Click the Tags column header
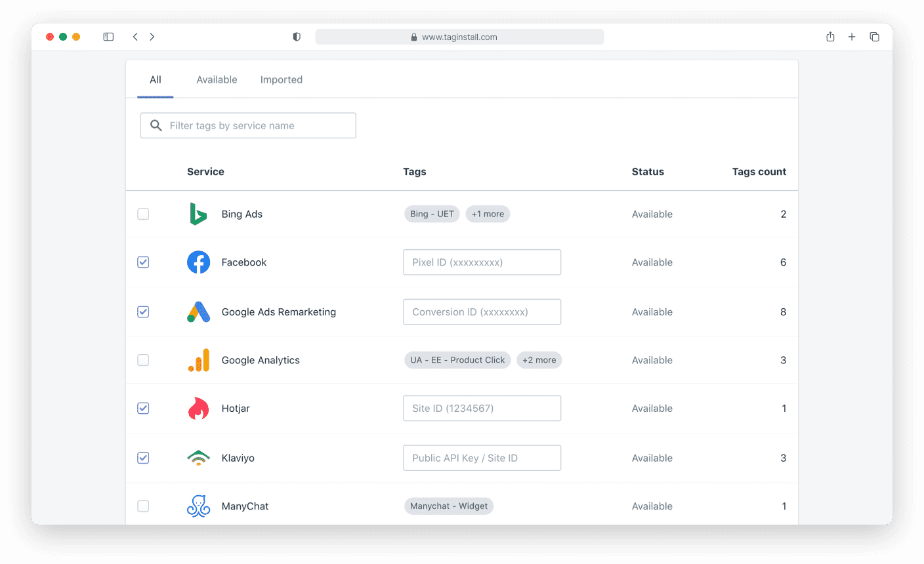Screen dimensions: 924x564 coord(415,172)
